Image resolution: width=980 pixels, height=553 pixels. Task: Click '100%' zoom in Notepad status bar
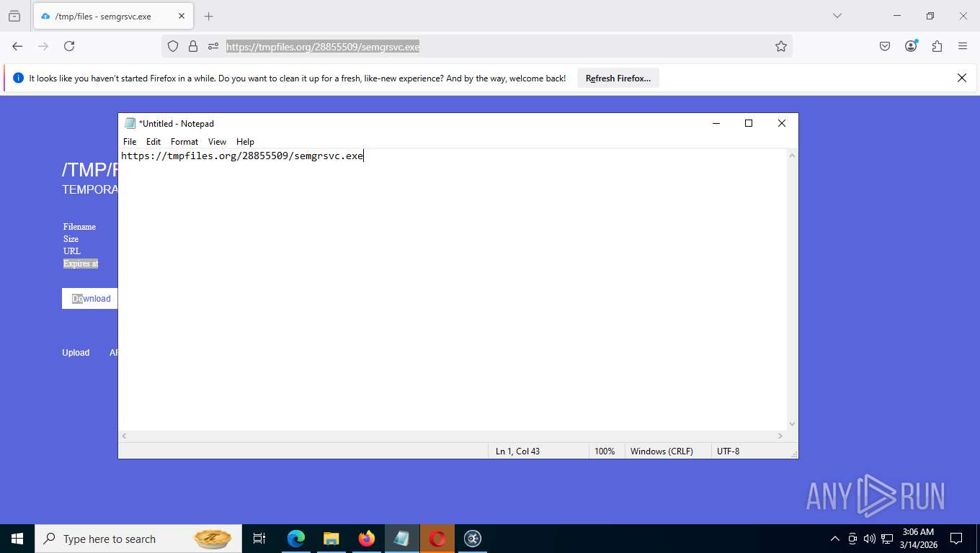coord(605,451)
